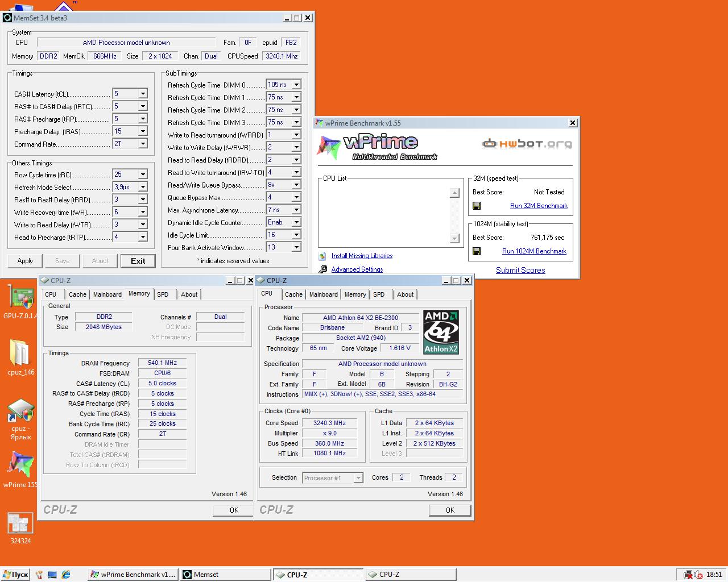This screenshot has width=728, height=582.
Task: Click the Show Desktop quick launch icon
Action: [52, 575]
